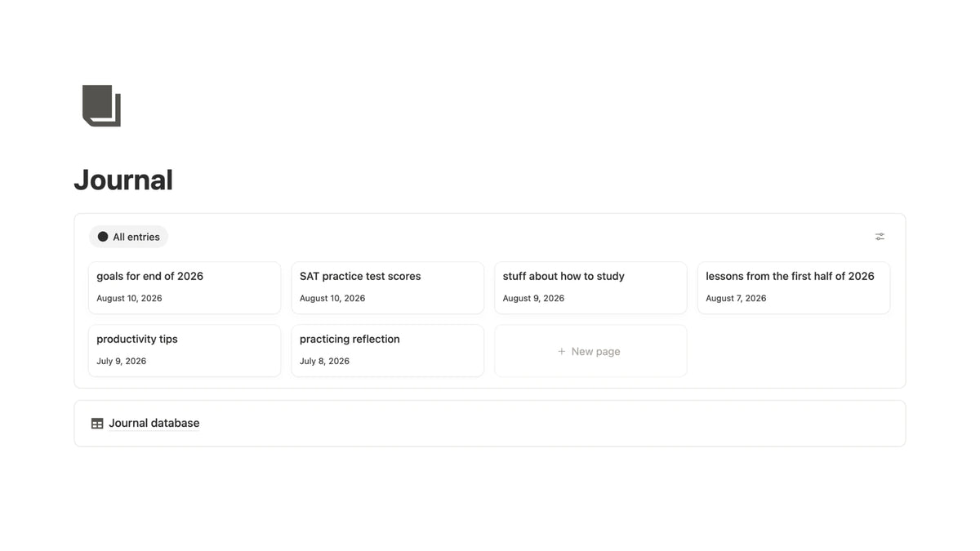Click the July 9, 2026 date under productivity tips
The height and width of the screenshot is (551, 980).
121,361
